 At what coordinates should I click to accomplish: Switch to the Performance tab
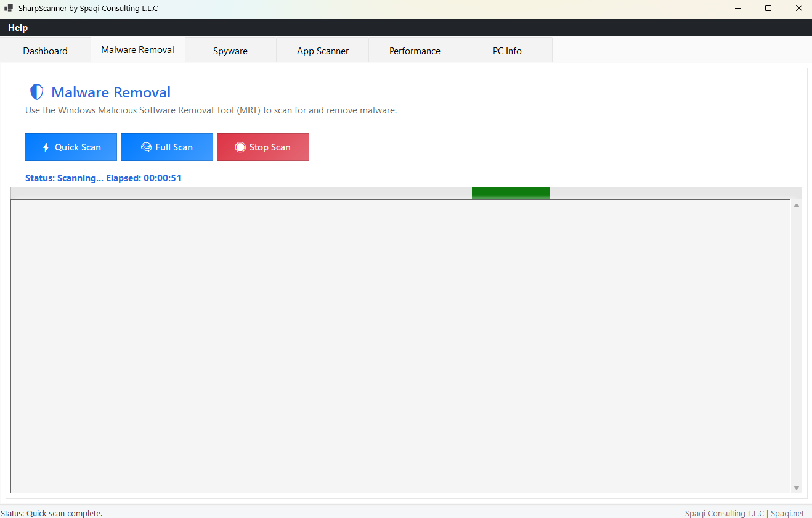click(415, 51)
